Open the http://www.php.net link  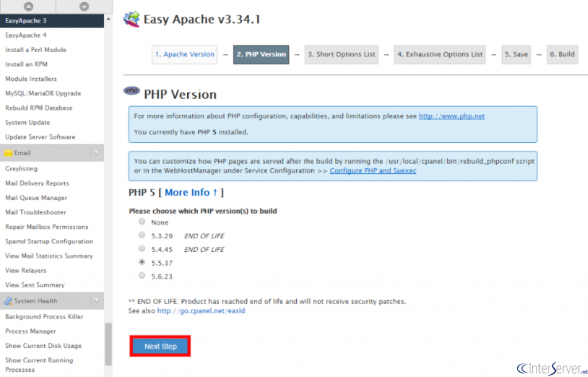pos(451,116)
